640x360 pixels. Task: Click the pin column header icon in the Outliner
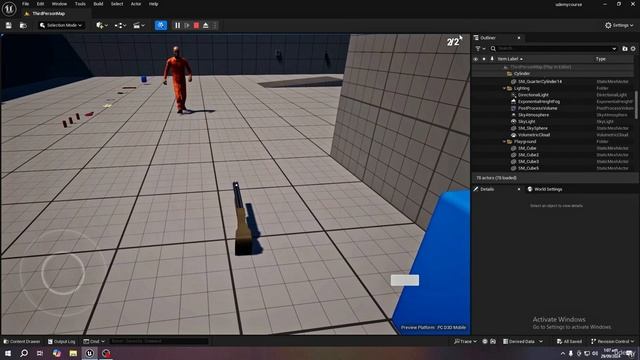point(492,59)
